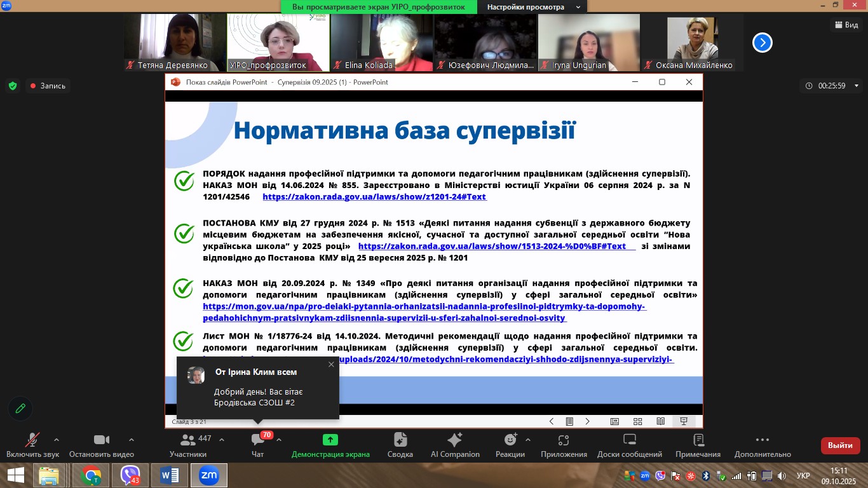Open the Participants list
Screen dimensions: 868x488
(188, 445)
